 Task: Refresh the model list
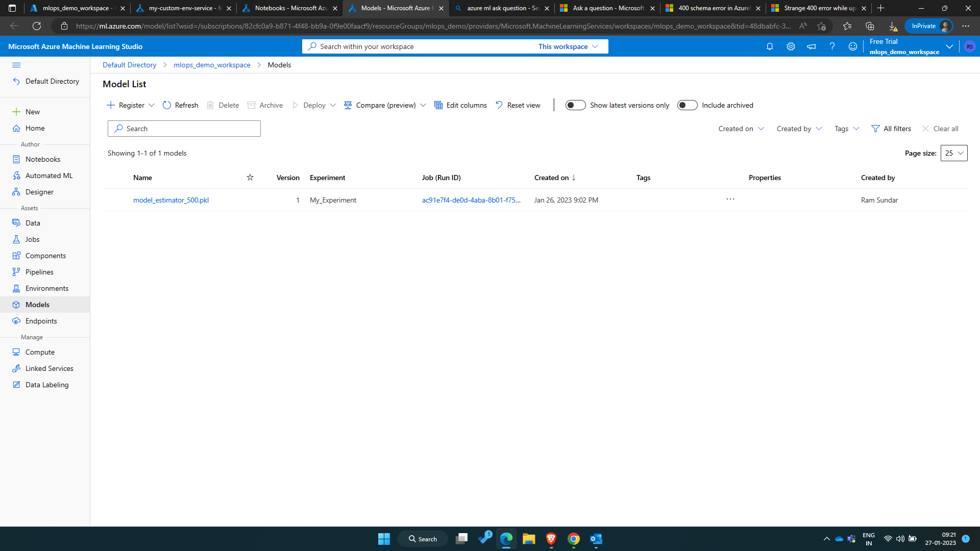[180, 105]
